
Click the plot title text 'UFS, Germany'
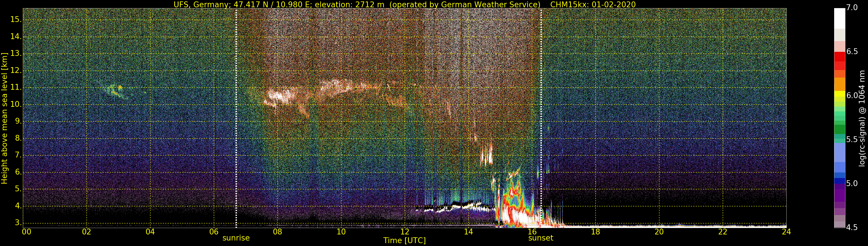pos(201,4)
